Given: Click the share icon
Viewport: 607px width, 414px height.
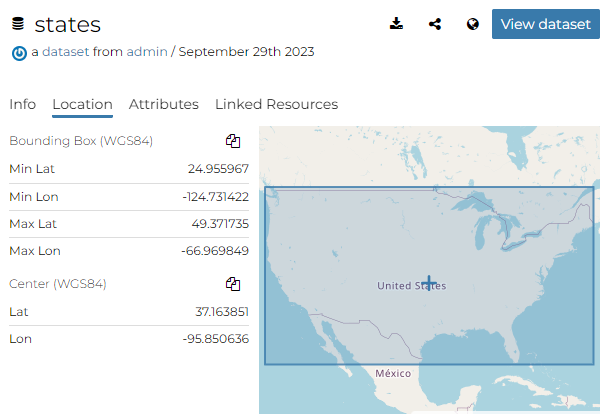Looking at the screenshot, I should pos(435,24).
